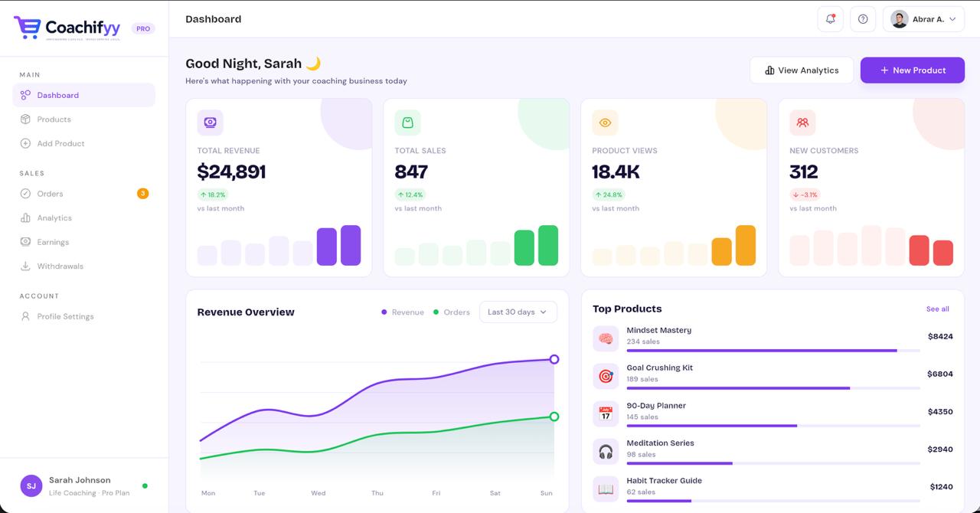This screenshot has width=980, height=513.
Task: Click the Habit Tracker Guide progress bar
Action: coord(773,501)
